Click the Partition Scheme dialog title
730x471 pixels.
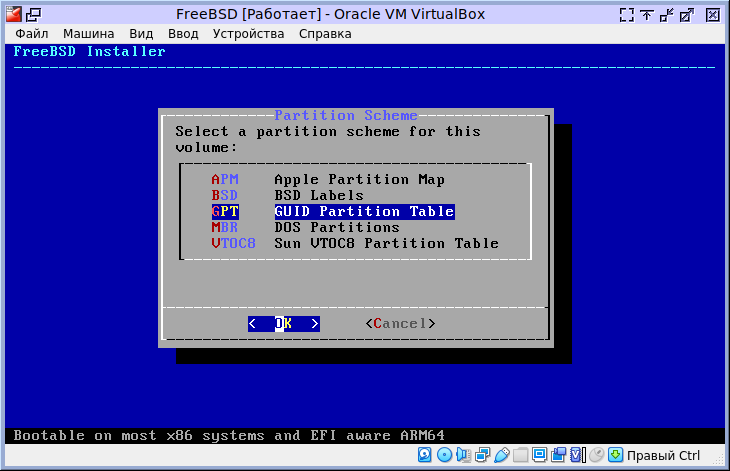point(345,115)
